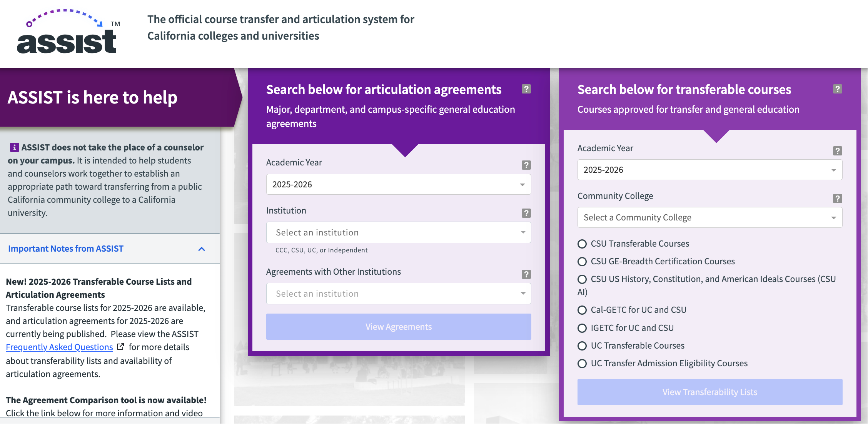The height and width of the screenshot is (424, 868).
Task: Open the Frequently Asked Questions link
Action: tap(59, 347)
